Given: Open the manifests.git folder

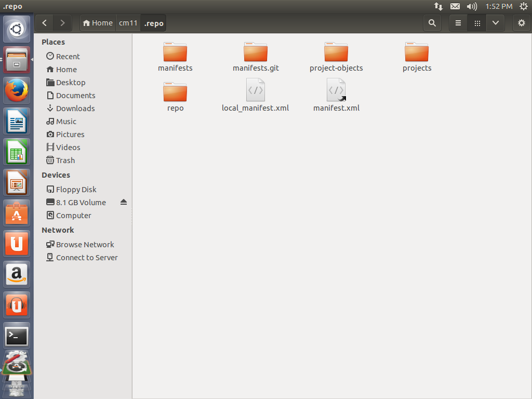Looking at the screenshot, I should (256, 57).
